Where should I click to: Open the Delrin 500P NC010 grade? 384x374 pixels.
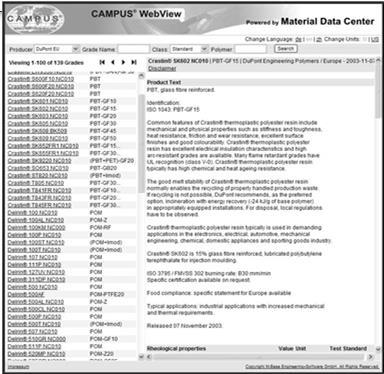click(x=34, y=317)
